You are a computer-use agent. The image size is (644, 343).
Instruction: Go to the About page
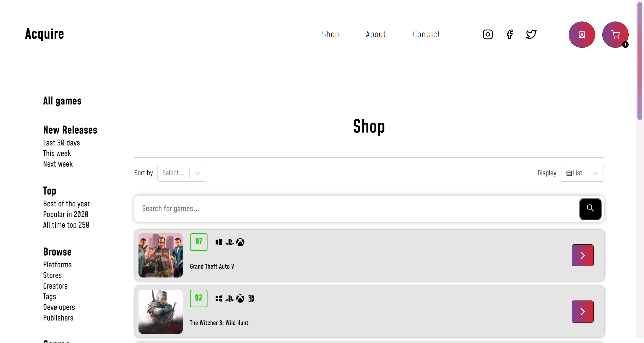pyautogui.click(x=376, y=34)
